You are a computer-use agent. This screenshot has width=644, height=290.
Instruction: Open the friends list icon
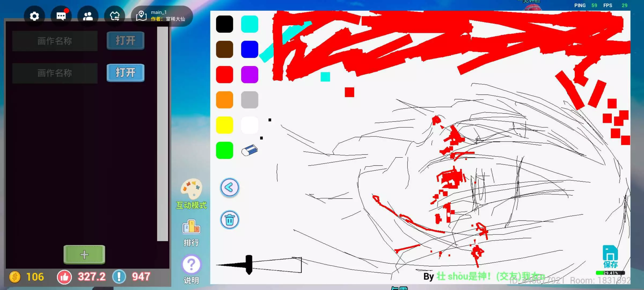[x=88, y=16]
